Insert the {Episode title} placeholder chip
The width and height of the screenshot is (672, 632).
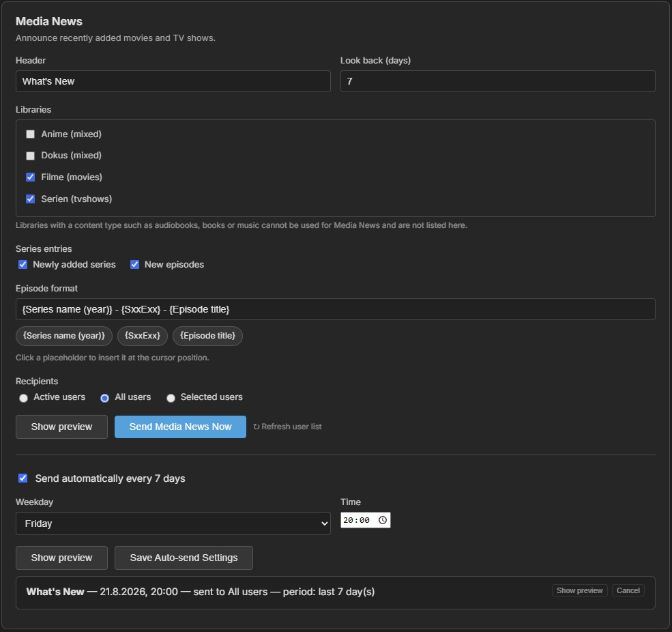pyautogui.click(x=207, y=336)
